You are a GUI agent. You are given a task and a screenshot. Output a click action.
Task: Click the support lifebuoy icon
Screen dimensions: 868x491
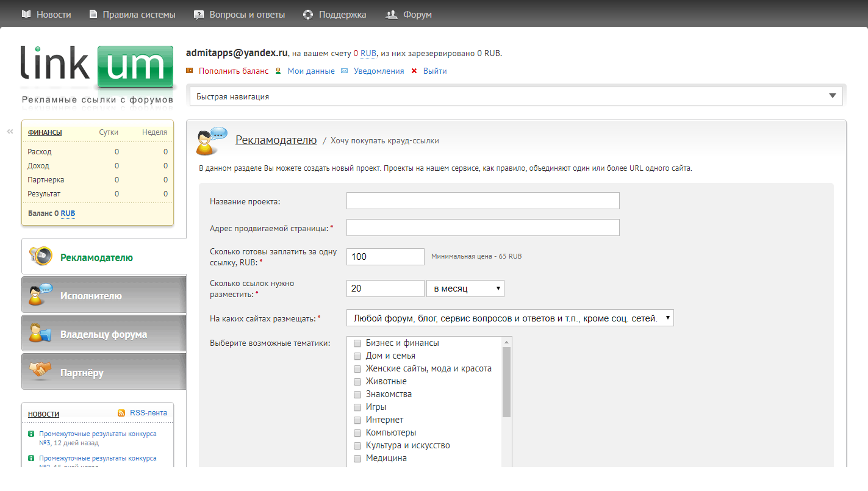[307, 14]
